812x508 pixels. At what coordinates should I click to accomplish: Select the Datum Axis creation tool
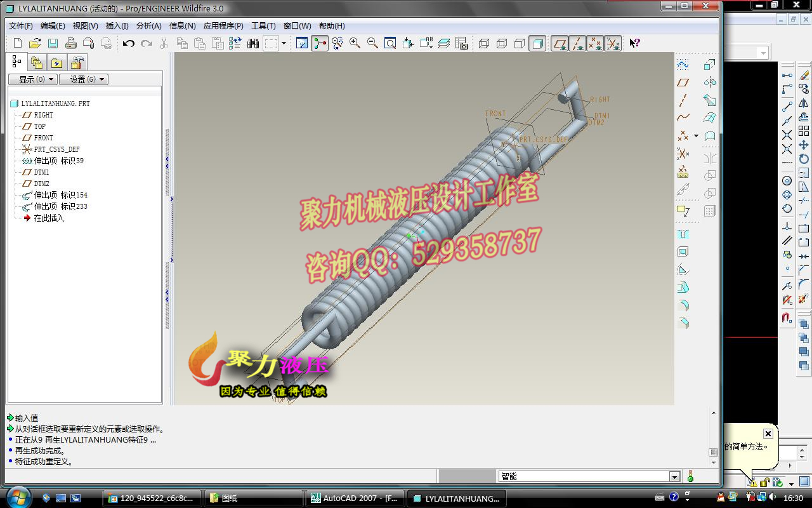pos(684,99)
